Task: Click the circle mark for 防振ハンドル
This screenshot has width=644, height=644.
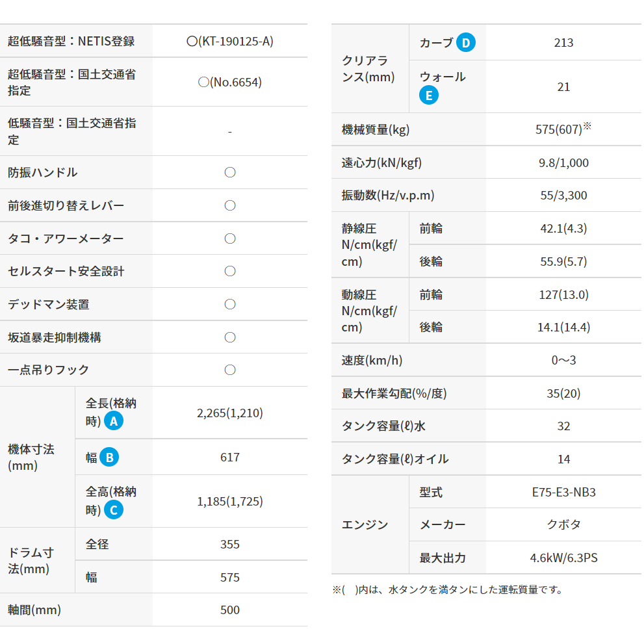Action: coord(229,172)
